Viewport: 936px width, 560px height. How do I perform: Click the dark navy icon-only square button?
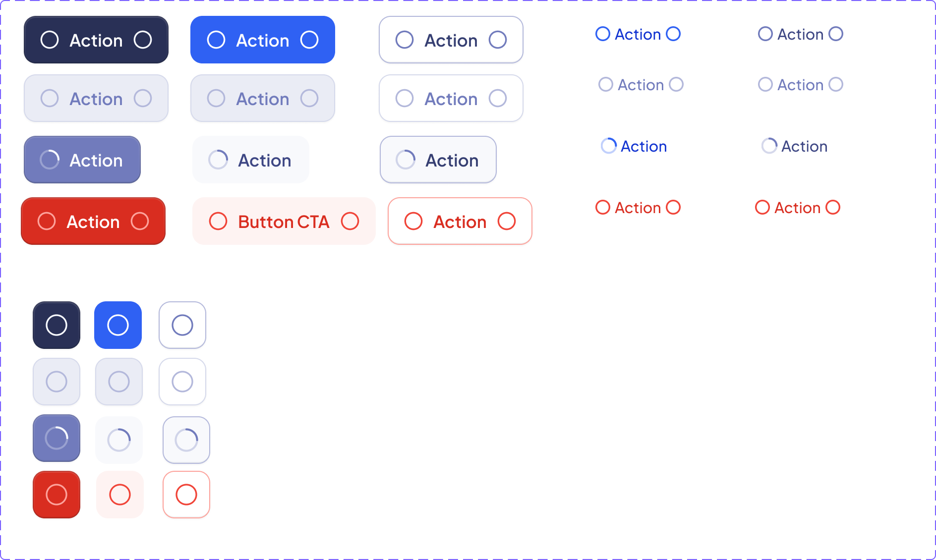tap(57, 325)
